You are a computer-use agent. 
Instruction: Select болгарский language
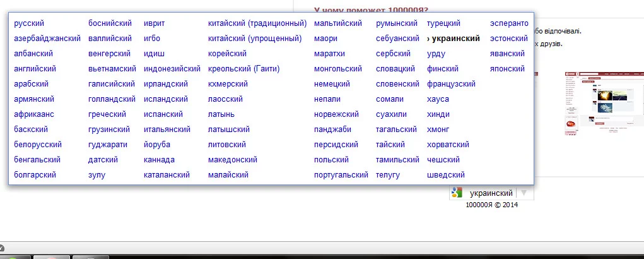[35, 175]
